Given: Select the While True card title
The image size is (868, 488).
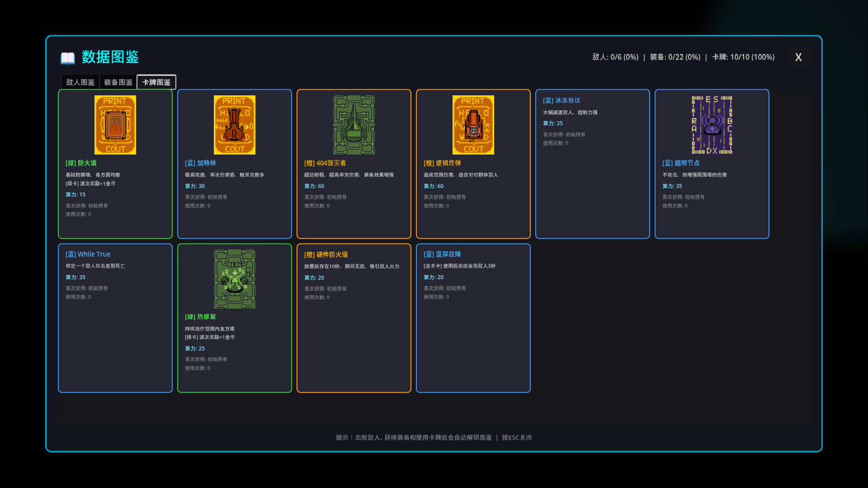Looking at the screenshot, I should point(88,254).
